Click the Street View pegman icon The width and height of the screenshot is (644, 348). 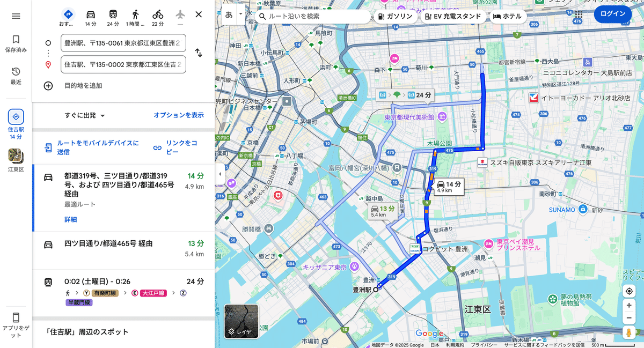[629, 333]
